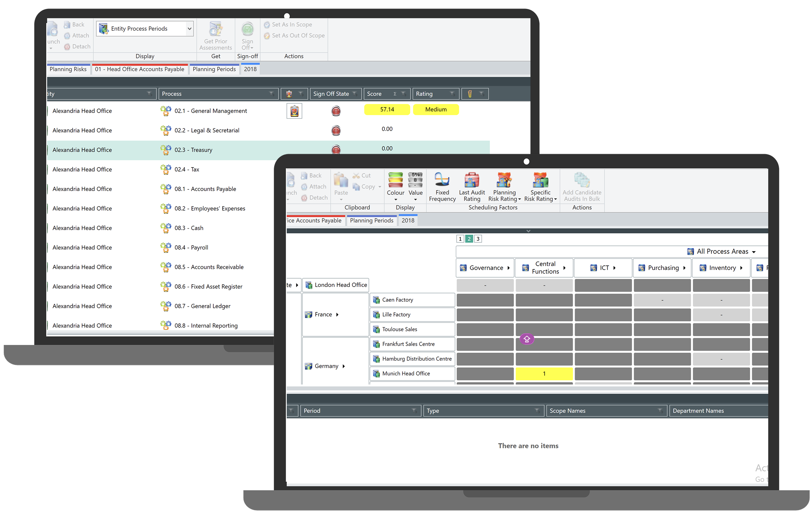Select Set As Out Of Scope option
Viewport: 812px width, 517px height.
pos(298,36)
